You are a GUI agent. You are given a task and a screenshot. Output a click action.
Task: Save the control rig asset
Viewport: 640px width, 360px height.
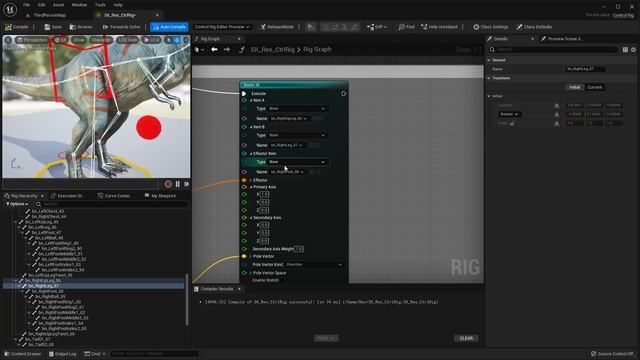tap(53, 27)
